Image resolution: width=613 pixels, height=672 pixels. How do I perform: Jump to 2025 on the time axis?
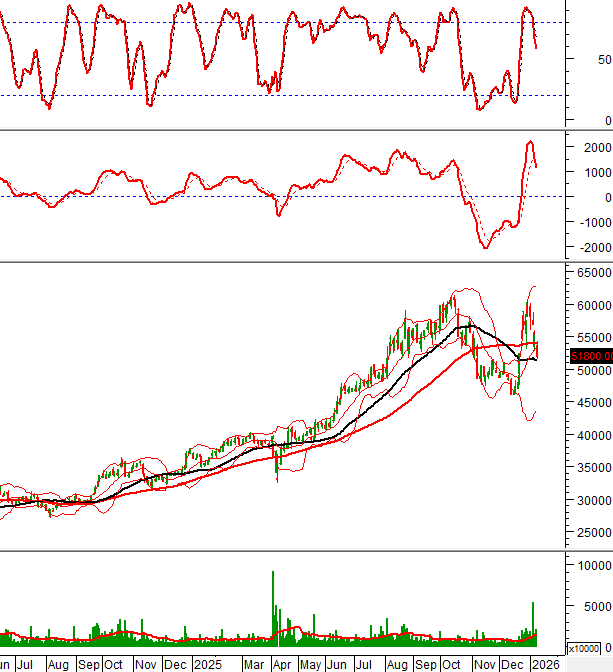click(x=207, y=664)
